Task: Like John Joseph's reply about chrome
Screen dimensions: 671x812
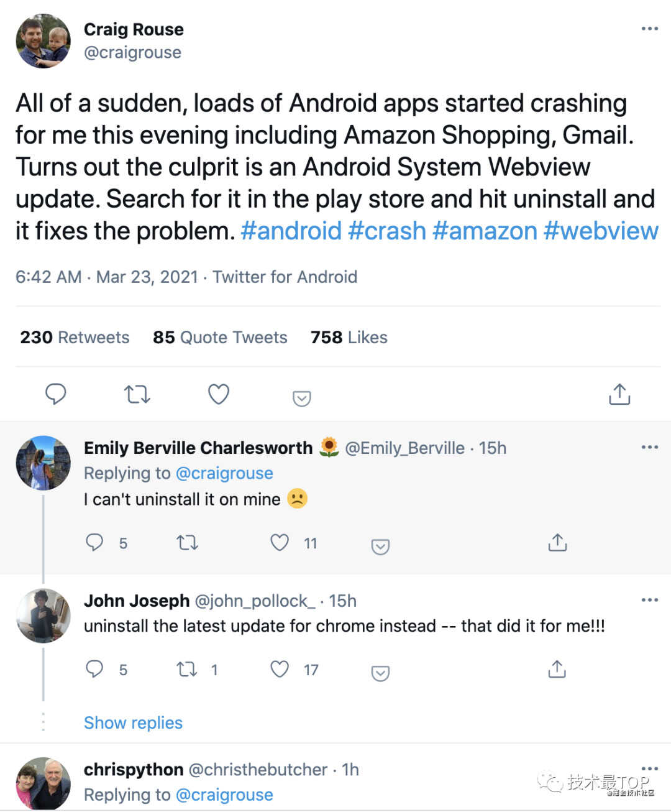Action: (280, 669)
